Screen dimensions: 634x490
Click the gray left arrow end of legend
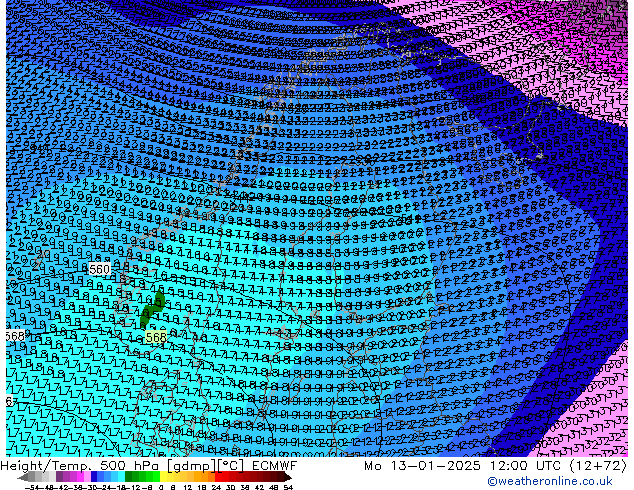[x=23, y=477]
